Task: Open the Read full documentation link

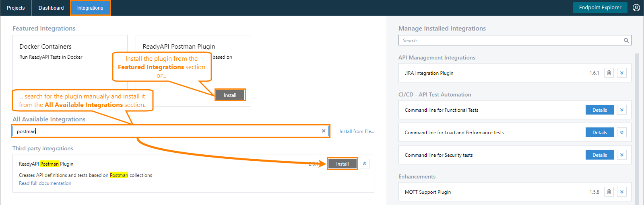Action: (45, 183)
